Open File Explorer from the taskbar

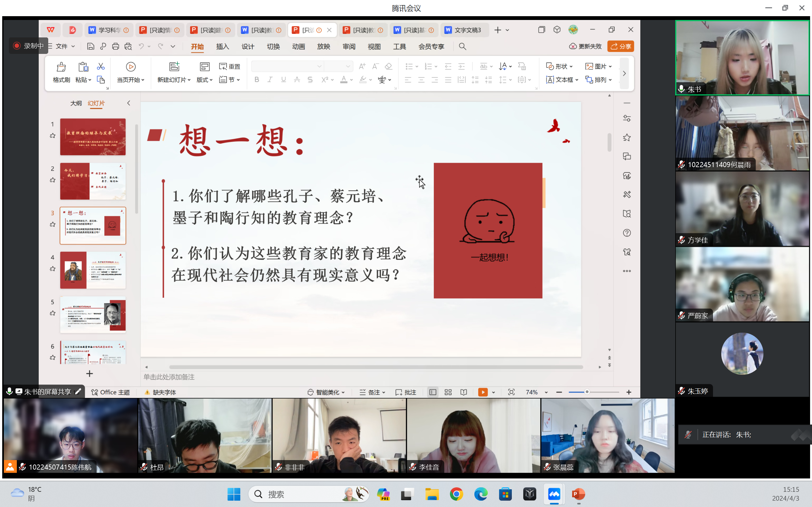(x=432, y=494)
